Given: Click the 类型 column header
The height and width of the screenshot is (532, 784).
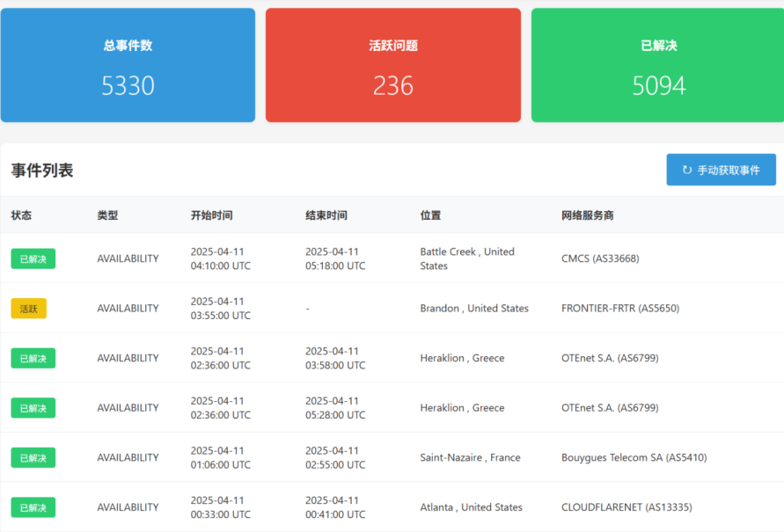Looking at the screenshot, I should click(x=107, y=215).
